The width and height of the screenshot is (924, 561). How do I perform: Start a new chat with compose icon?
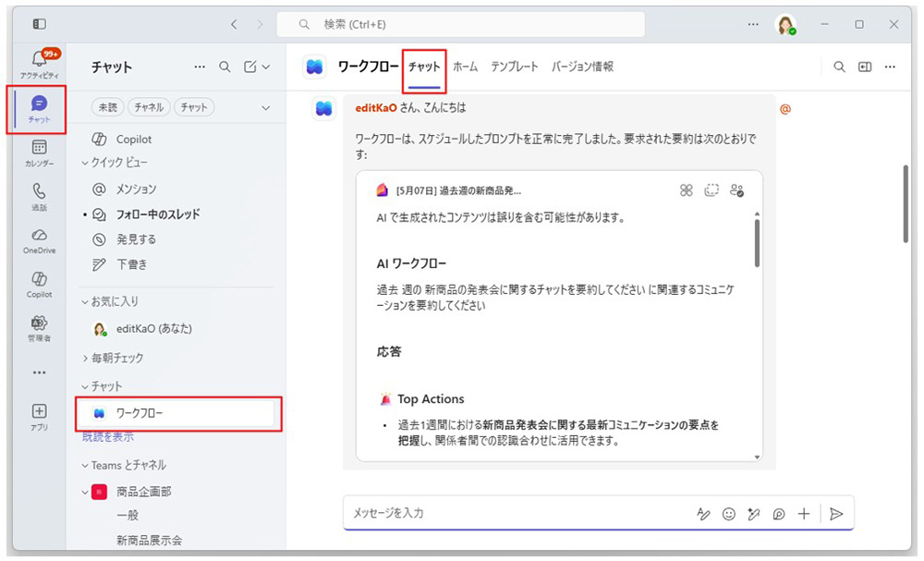(249, 67)
